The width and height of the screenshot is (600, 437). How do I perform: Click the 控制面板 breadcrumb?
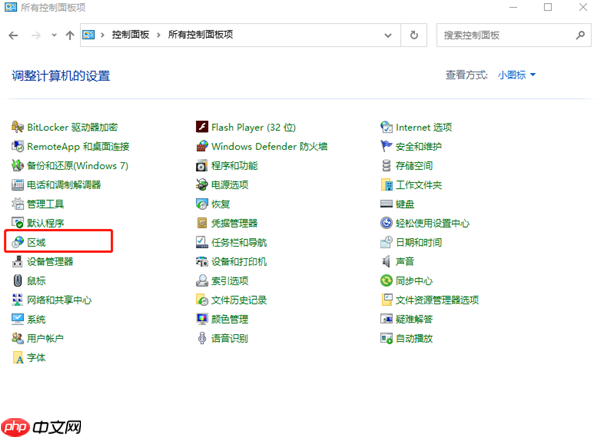click(x=130, y=35)
